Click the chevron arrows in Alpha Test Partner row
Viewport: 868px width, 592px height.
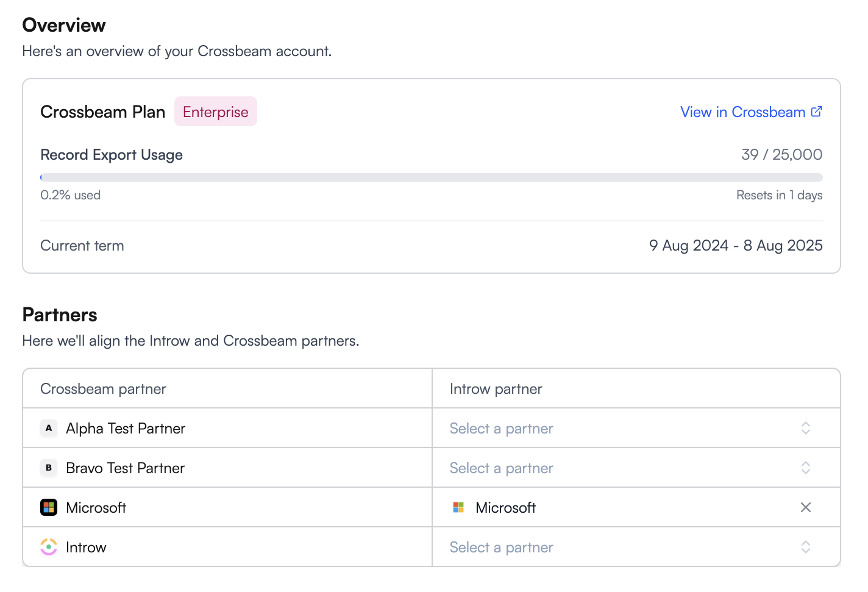click(x=805, y=429)
